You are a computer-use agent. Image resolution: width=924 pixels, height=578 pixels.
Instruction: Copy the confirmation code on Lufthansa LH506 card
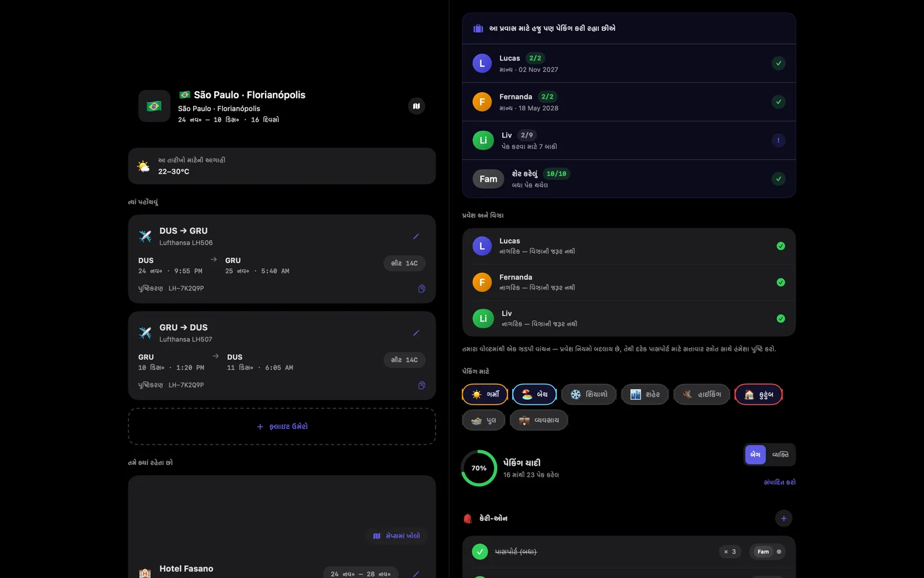point(422,288)
